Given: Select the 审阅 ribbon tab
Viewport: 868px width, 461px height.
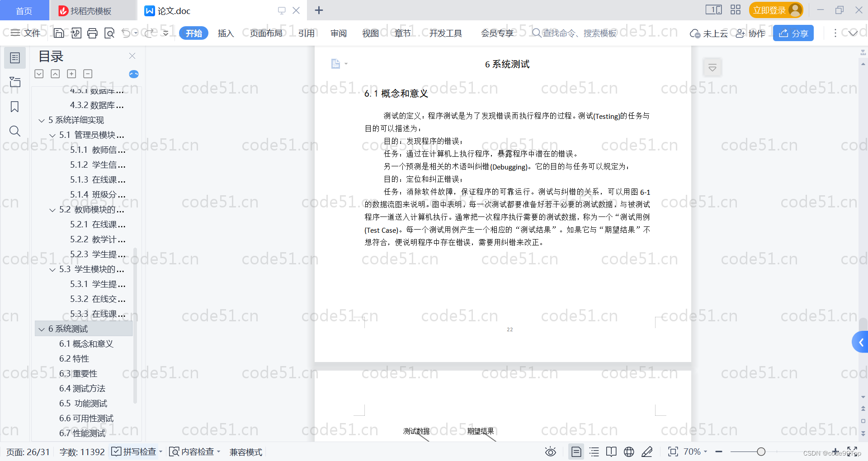Looking at the screenshot, I should click(339, 33).
